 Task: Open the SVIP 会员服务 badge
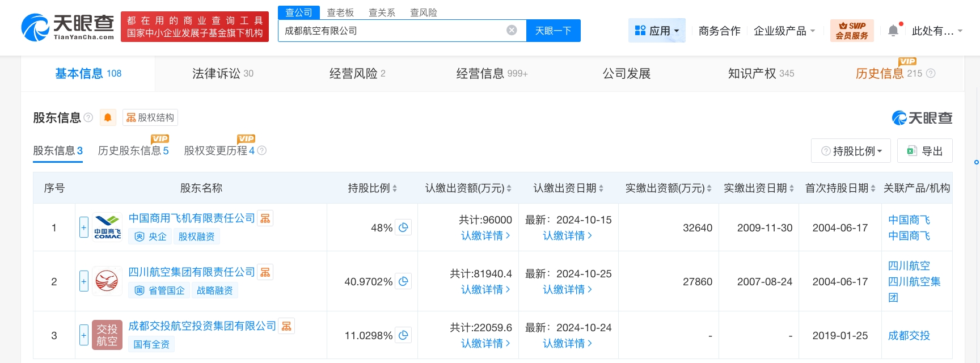[852, 31]
